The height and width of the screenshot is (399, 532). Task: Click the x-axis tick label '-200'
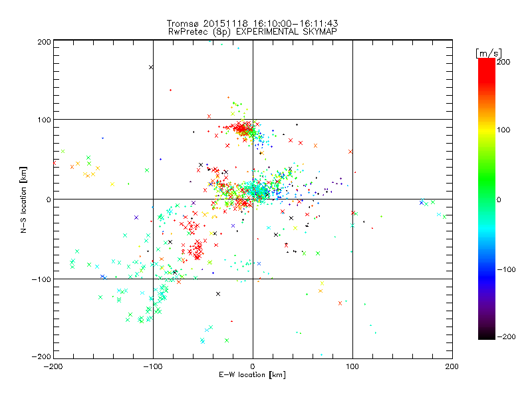click(53, 366)
